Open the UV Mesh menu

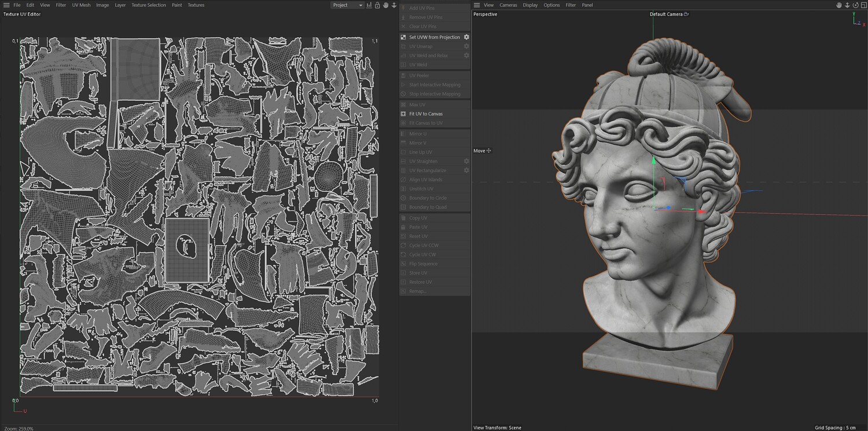(x=82, y=5)
